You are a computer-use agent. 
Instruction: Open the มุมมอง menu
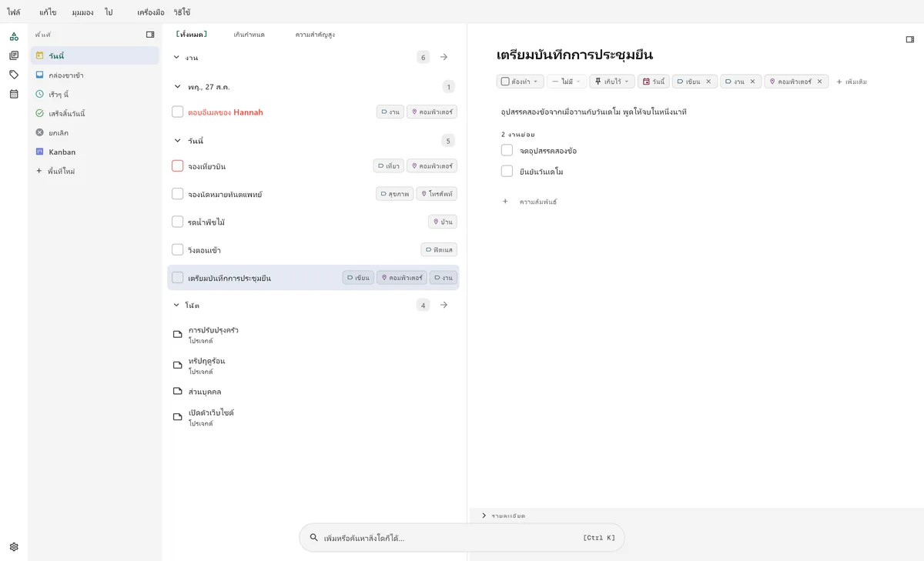82,12
